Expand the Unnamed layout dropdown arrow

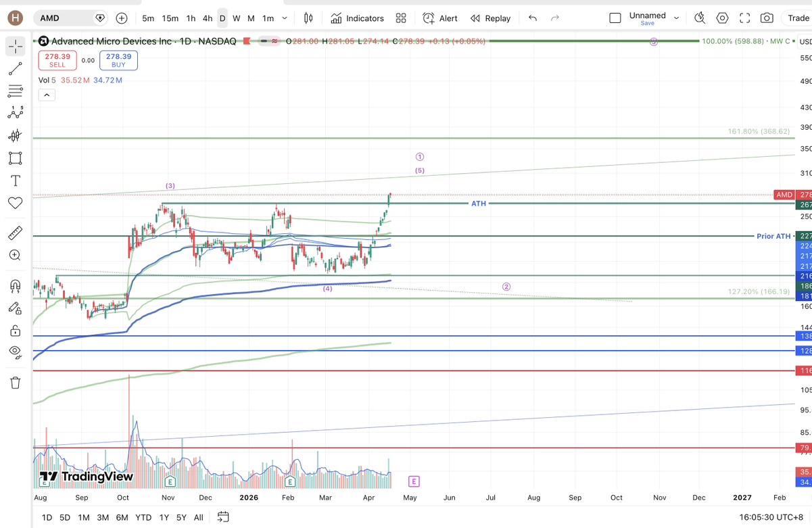[x=676, y=18]
